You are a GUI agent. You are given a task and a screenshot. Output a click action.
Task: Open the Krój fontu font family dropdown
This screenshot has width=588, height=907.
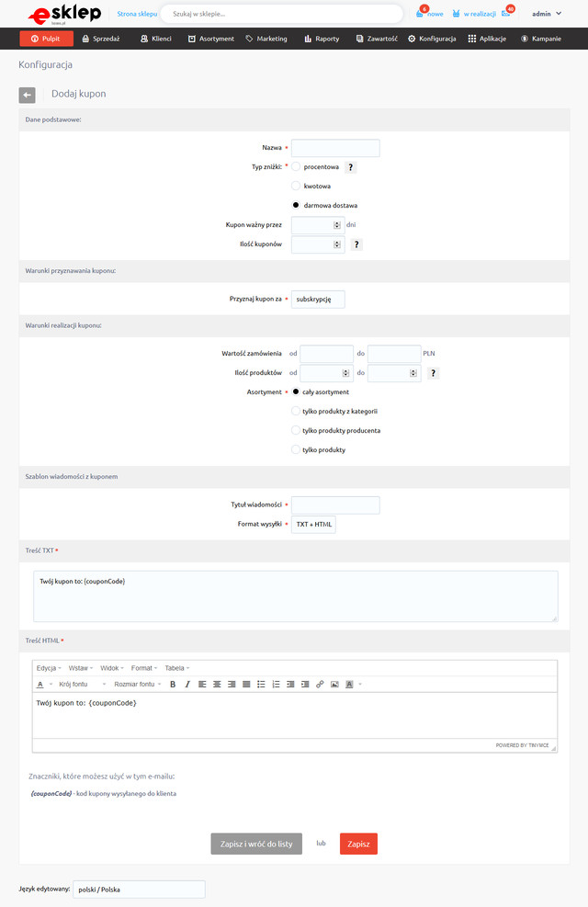83,685
